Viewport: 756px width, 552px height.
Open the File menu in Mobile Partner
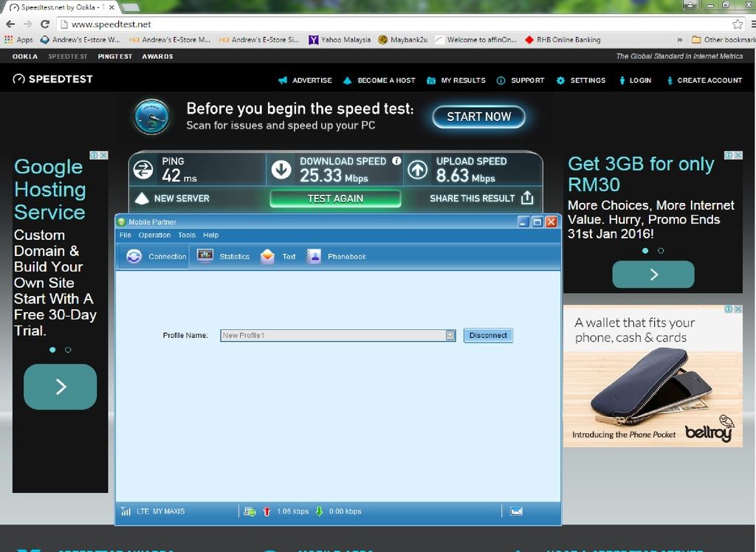125,235
